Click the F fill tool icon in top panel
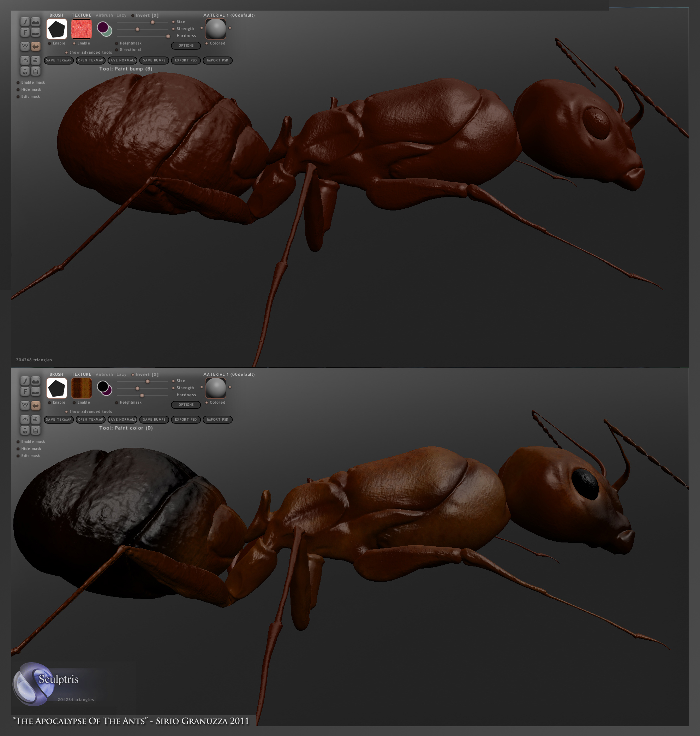700x736 pixels. (25, 32)
